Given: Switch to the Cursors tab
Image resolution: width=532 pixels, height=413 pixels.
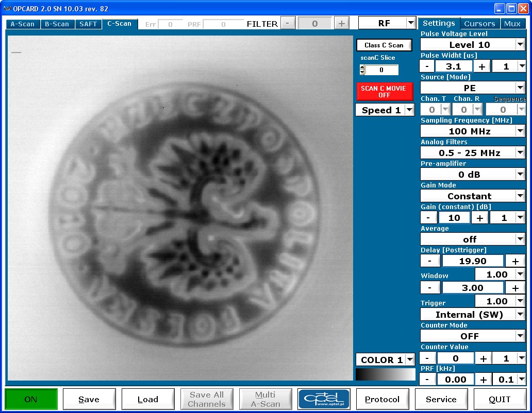Looking at the screenshot, I should tap(479, 24).
